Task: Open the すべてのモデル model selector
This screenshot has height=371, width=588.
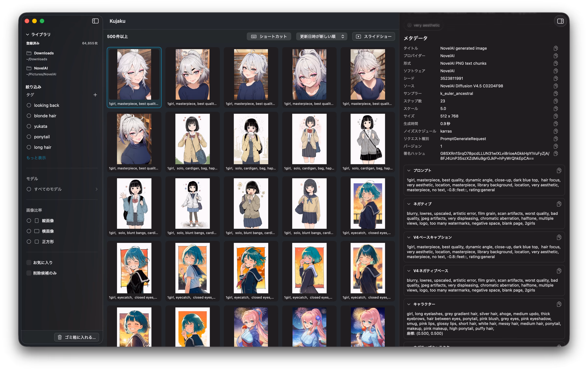Action: coord(62,189)
